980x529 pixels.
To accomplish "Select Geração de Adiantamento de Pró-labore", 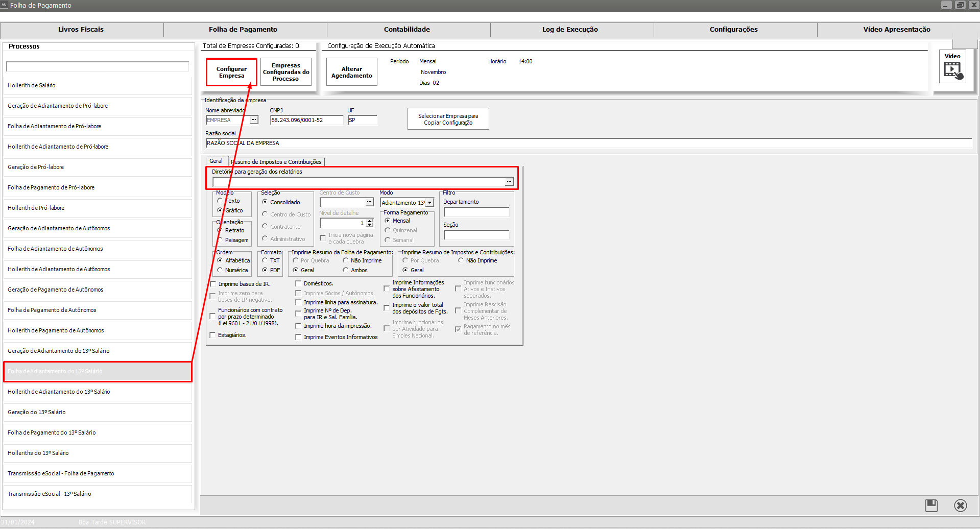I will click(x=98, y=106).
